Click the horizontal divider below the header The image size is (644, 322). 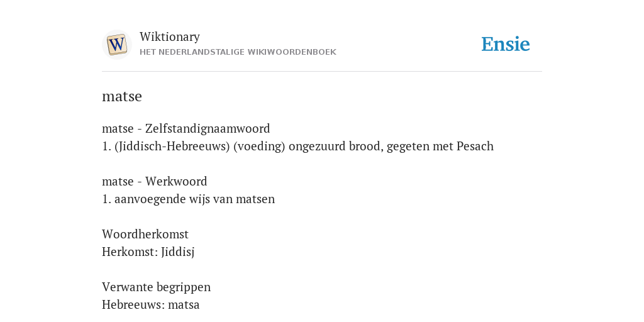click(x=322, y=72)
